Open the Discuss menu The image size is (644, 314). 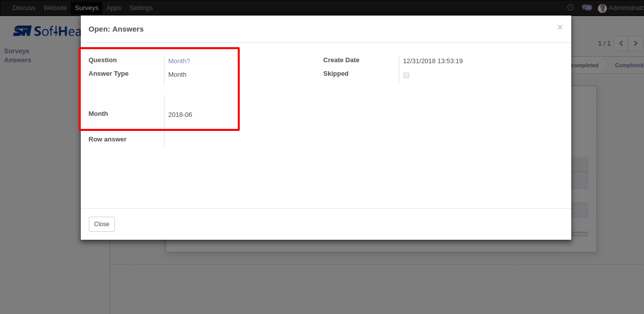click(x=24, y=8)
